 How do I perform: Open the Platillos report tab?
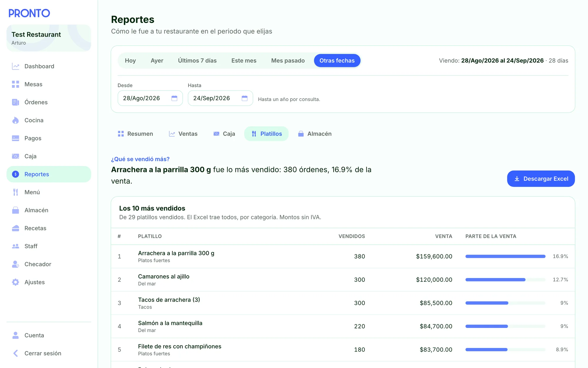(266, 134)
